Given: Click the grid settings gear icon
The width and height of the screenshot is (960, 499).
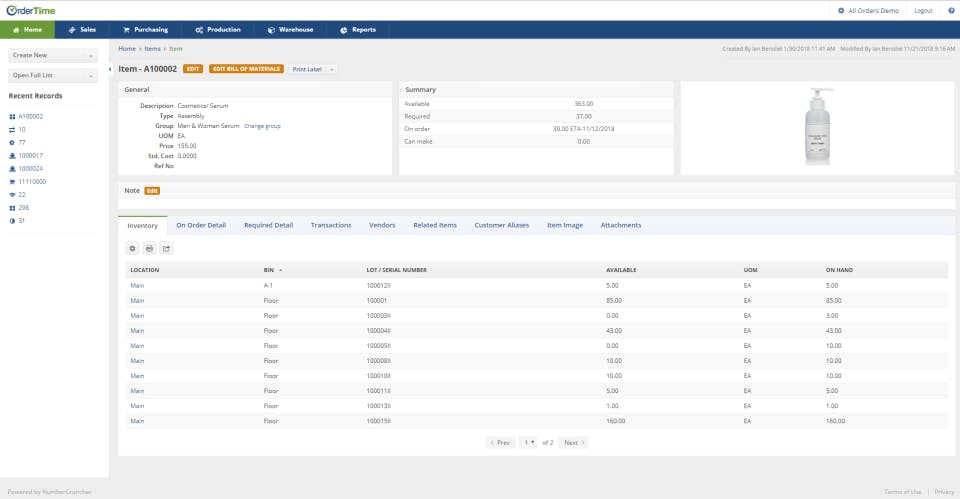Looking at the screenshot, I should click(133, 248).
